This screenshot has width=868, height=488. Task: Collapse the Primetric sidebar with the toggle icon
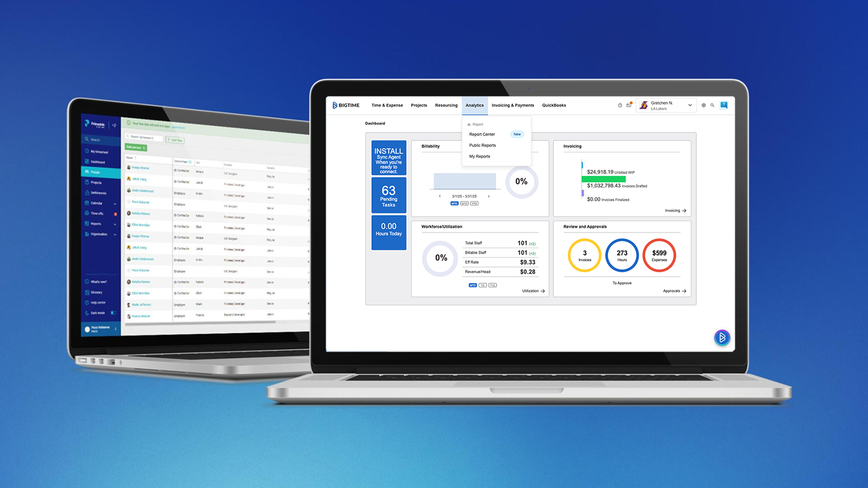[115, 125]
